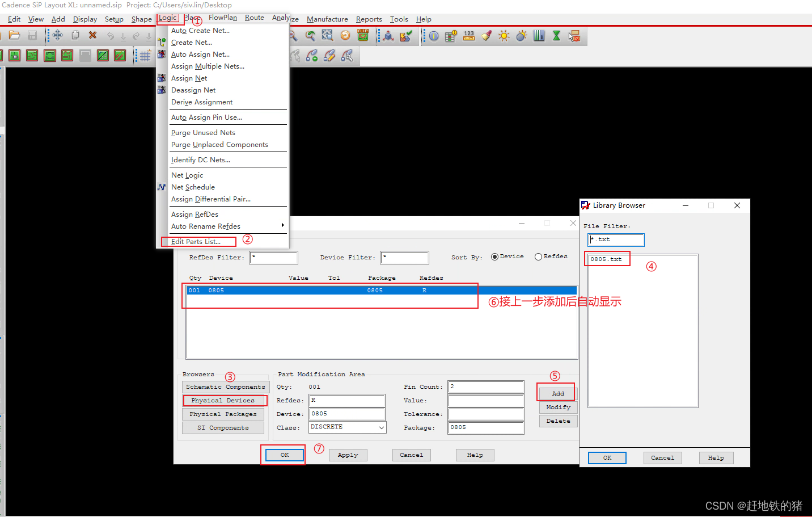Click the Delete button in parts list
812x517 pixels.
click(x=558, y=421)
